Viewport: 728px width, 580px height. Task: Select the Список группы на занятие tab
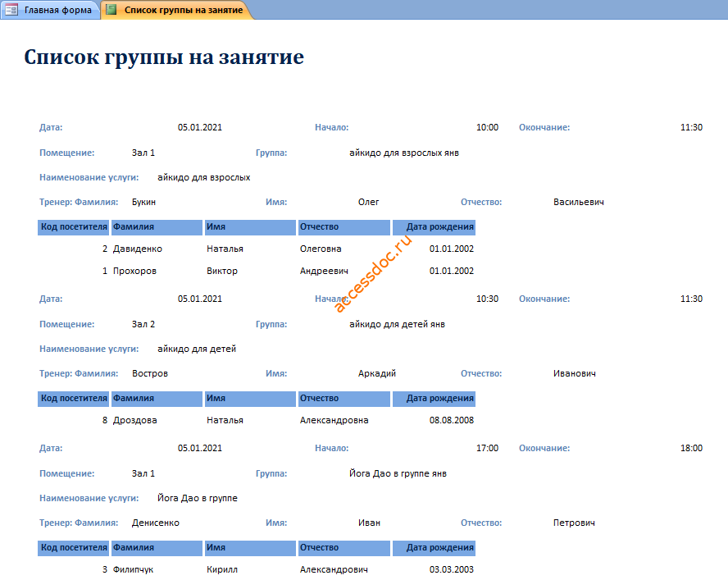(177, 10)
